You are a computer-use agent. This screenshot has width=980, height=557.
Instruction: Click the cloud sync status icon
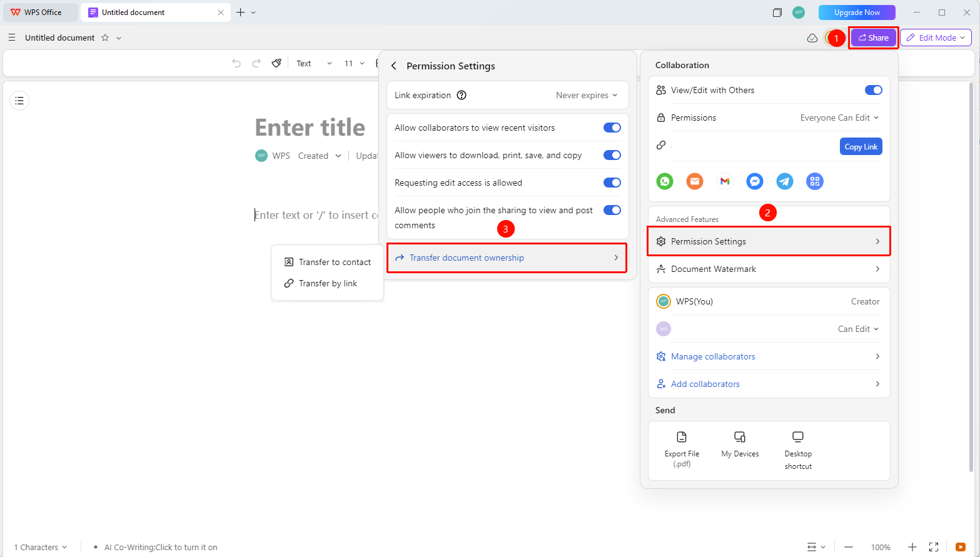click(x=812, y=38)
